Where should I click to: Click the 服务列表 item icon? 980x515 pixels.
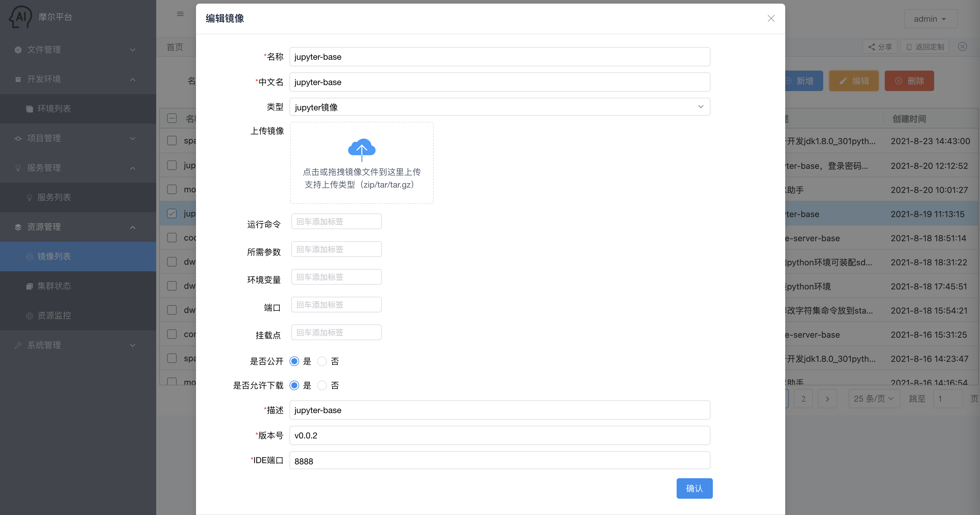coord(29,198)
